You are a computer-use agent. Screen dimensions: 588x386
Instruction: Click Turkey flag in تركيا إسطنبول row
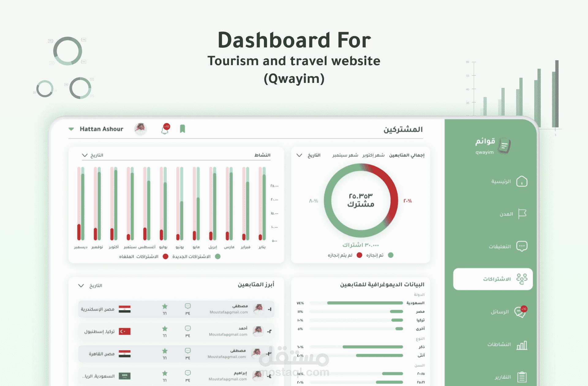coord(125,331)
